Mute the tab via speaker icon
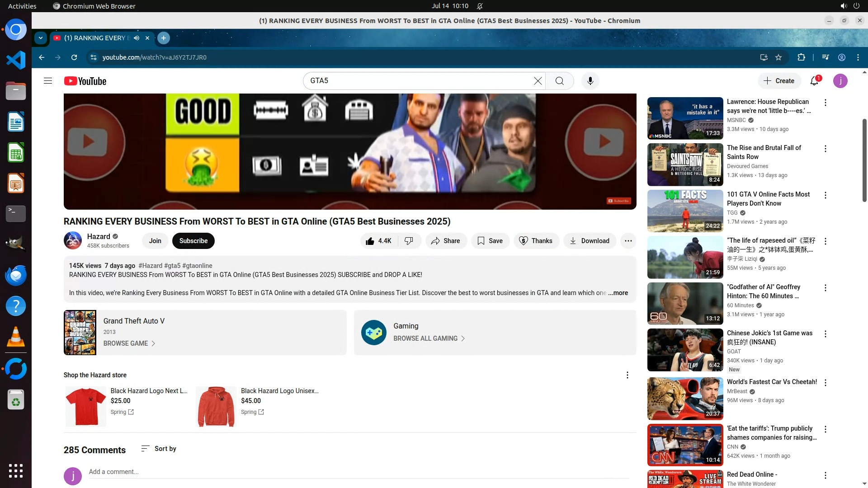 [137, 38]
